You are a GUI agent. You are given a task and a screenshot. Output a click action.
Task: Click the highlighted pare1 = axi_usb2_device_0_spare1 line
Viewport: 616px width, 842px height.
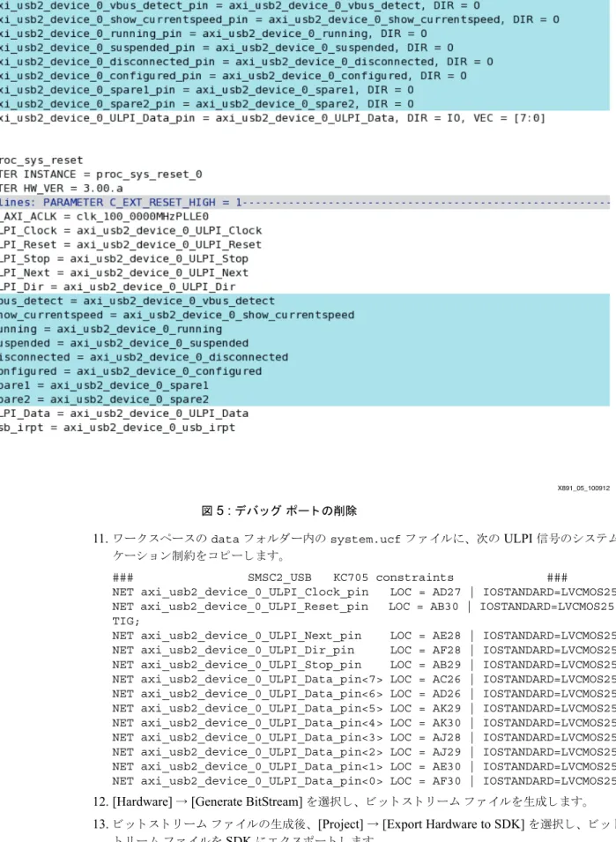pyautogui.click(x=105, y=385)
